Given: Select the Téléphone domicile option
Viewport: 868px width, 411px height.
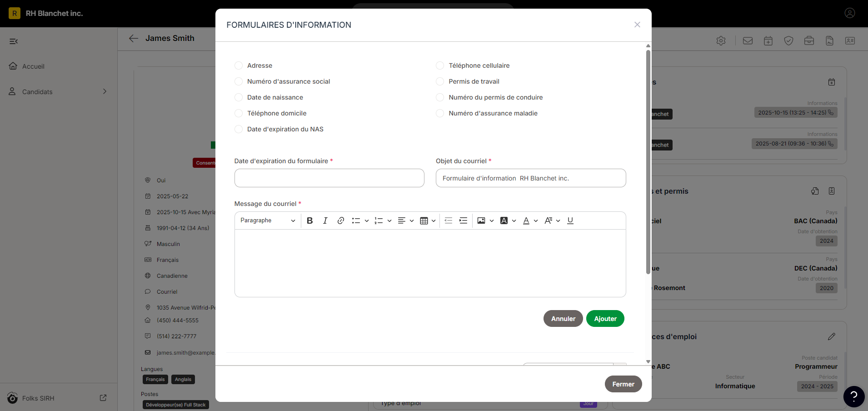Looking at the screenshot, I should click(x=239, y=113).
